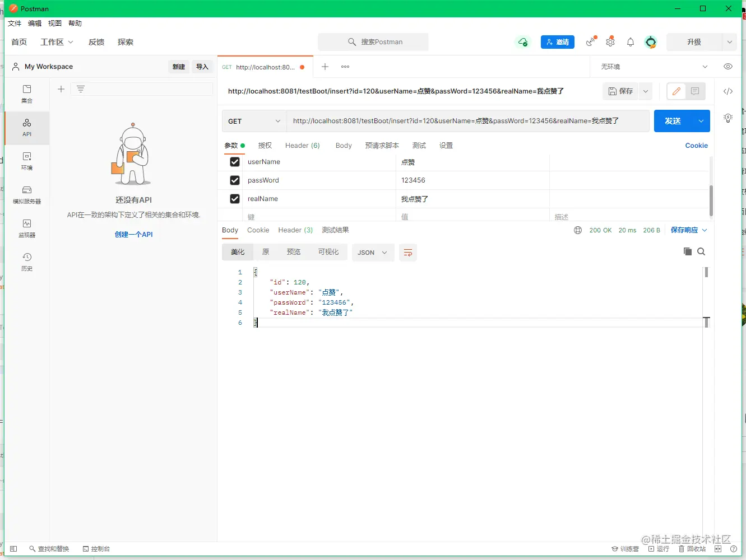Click the request URL input field

(x=467, y=121)
